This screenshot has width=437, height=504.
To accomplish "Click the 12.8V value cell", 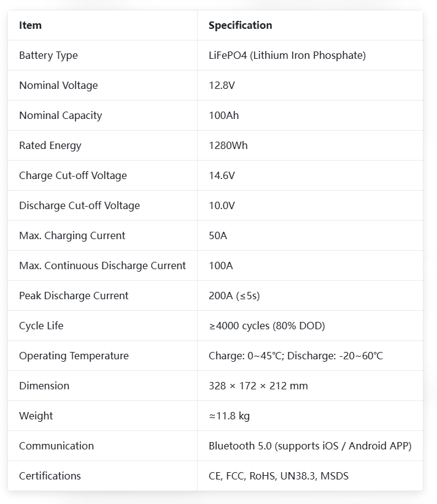I will click(x=222, y=85).
